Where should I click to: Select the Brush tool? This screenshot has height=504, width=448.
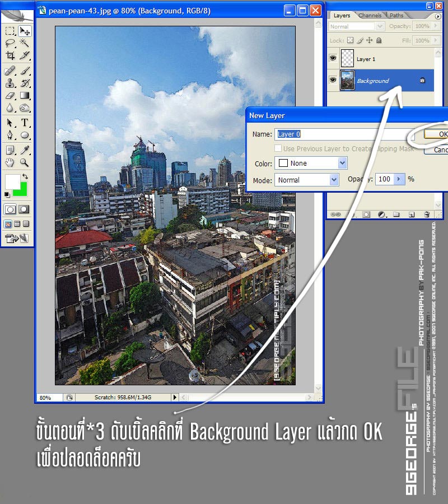[x=25, y=71]
